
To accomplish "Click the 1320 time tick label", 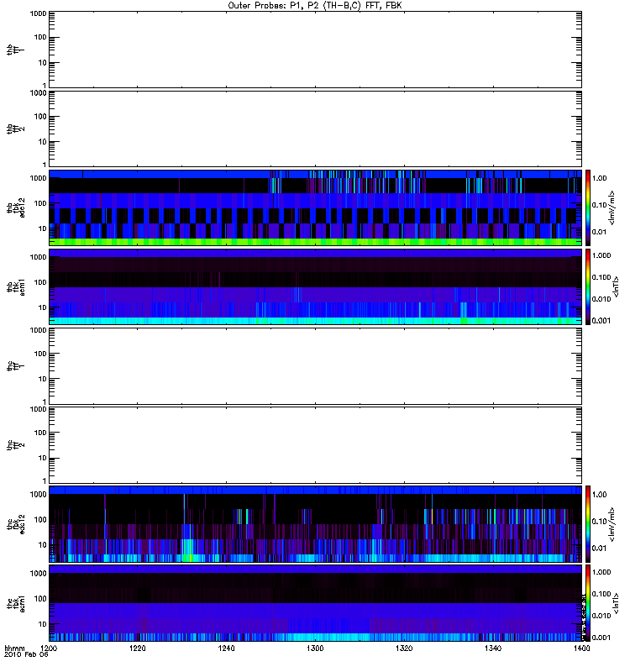I will coord(404,648).
